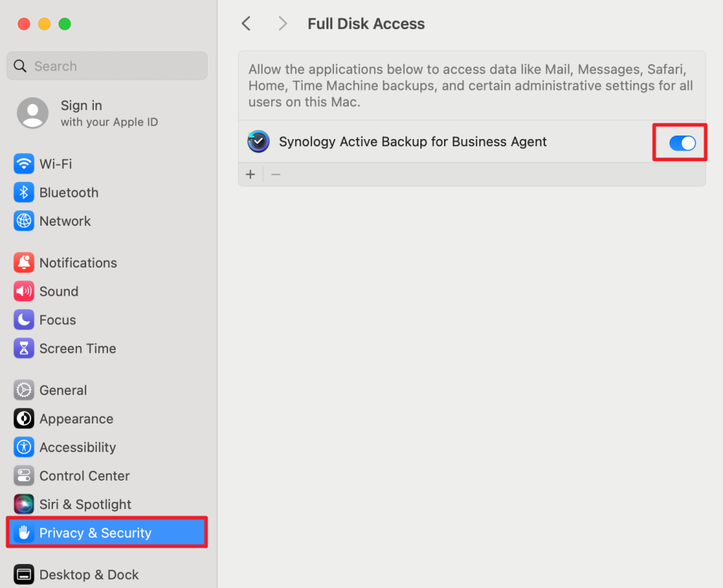Image resolution: width=723 pixels, height=588 pixels.
Task: Click the Synology Active Backup app icon
Action: (258, 141)
